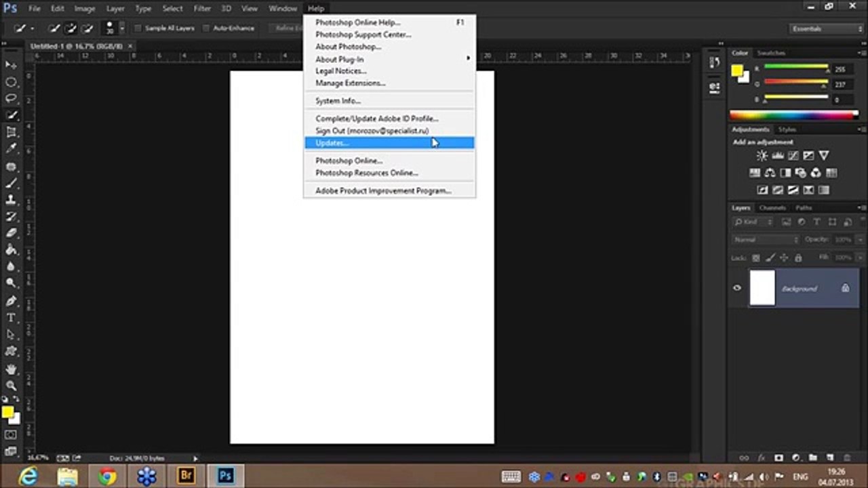The height and width of the screenshot is (488, 868).
Task: Enable Auto-Enhance checkbox
Action: coord(206,28)
